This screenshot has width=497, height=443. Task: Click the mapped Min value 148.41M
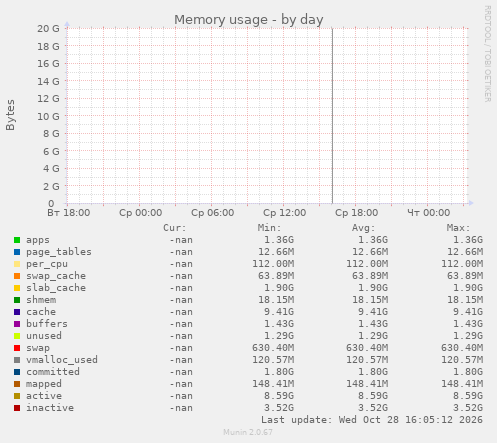pyautogui.click(x=273, y=384)
